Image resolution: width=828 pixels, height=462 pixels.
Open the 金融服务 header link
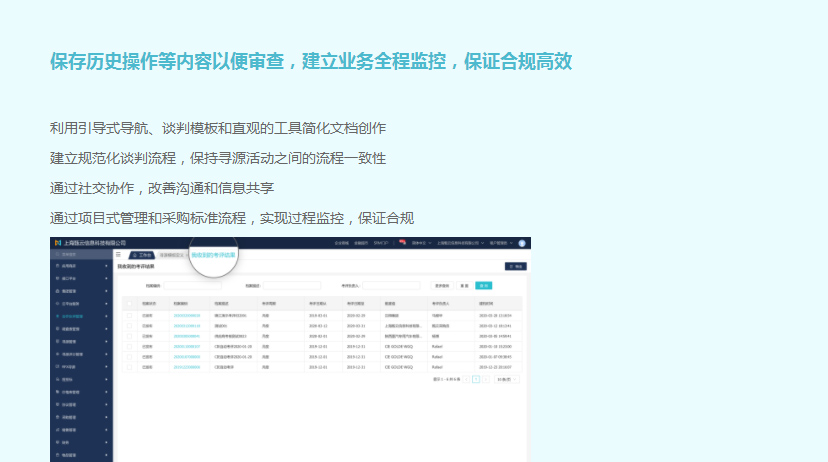(x=361, y=243)
